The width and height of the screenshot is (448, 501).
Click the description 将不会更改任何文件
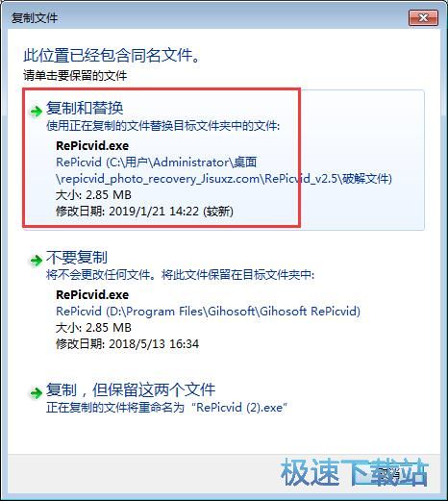98,275
